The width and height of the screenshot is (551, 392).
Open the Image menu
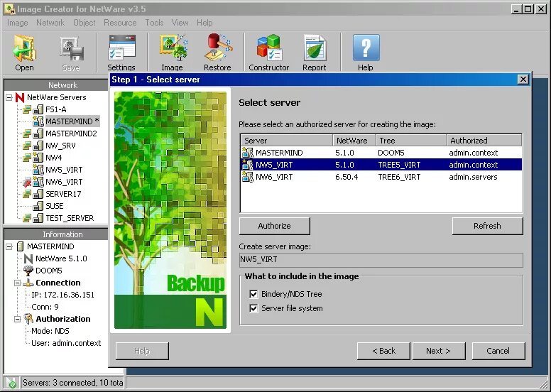click(18, 23)
